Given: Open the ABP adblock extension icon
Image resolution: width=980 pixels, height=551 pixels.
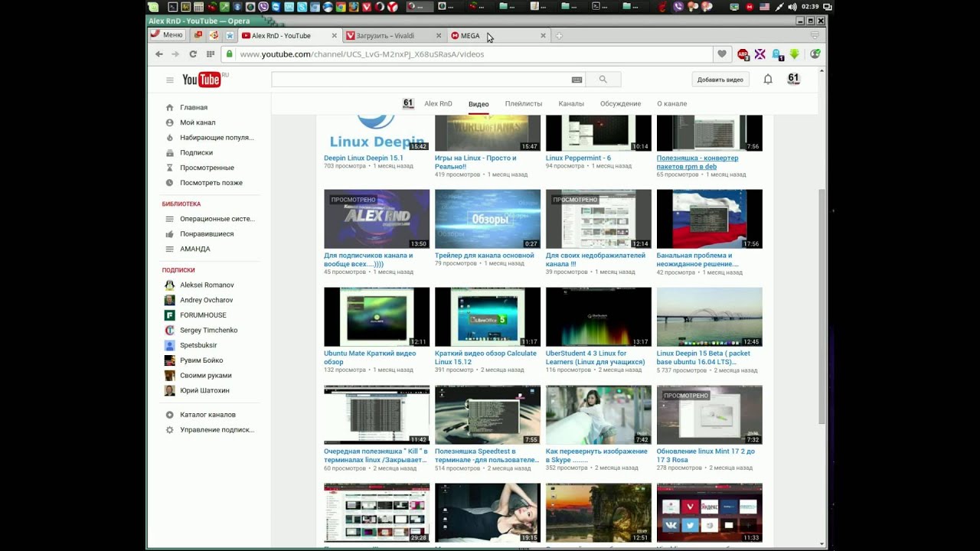Looking at the screenshot, I should click(743, 54).
